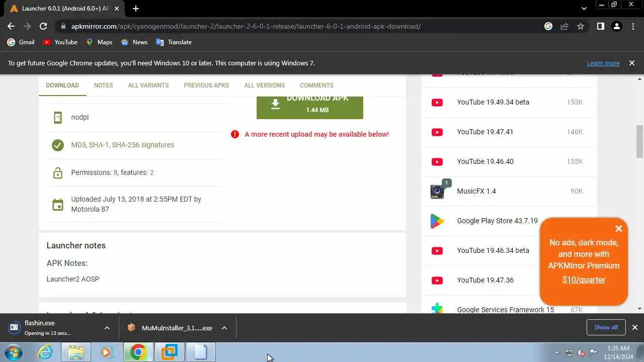644x362 pixels.
Task: View site information via the lock icon
Action: point(63,26)
